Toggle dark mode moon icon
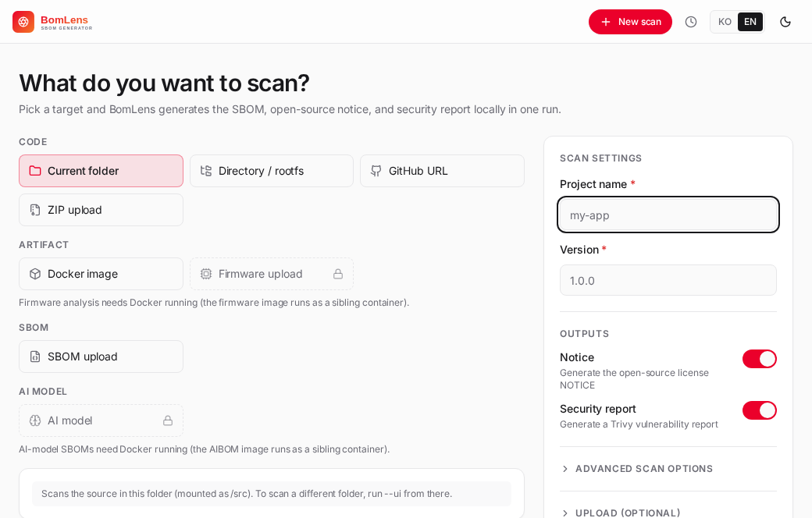 pyautogui.click(x=785, y=22)
